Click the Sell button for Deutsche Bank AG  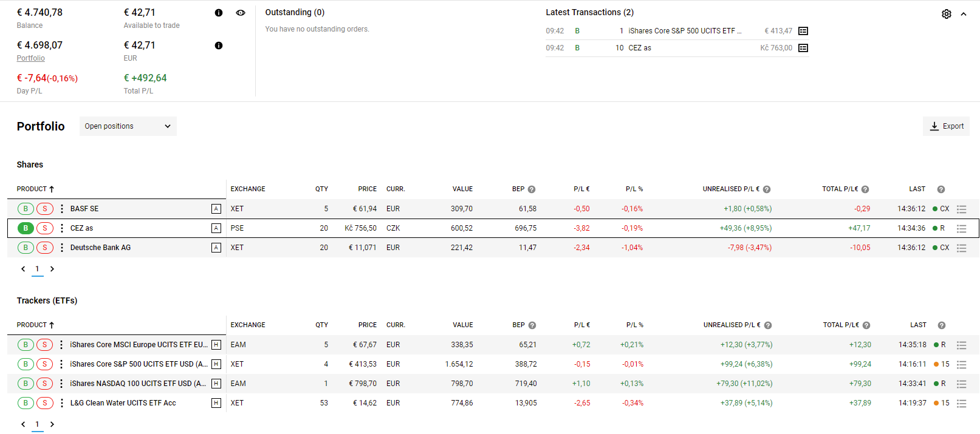pos(45,248)
